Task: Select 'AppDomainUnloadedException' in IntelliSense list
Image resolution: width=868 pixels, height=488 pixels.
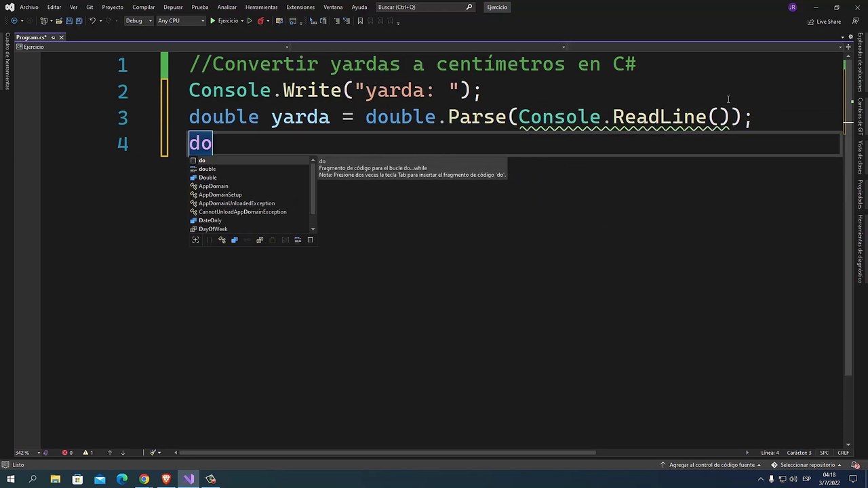Action: tap(249, 203)
